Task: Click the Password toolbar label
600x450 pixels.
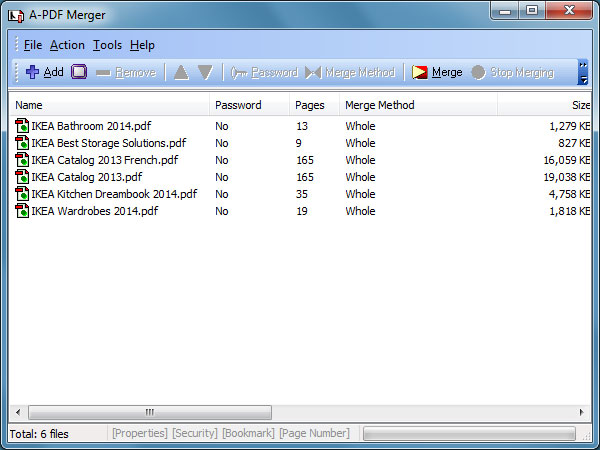Action: tap(275, 72)
